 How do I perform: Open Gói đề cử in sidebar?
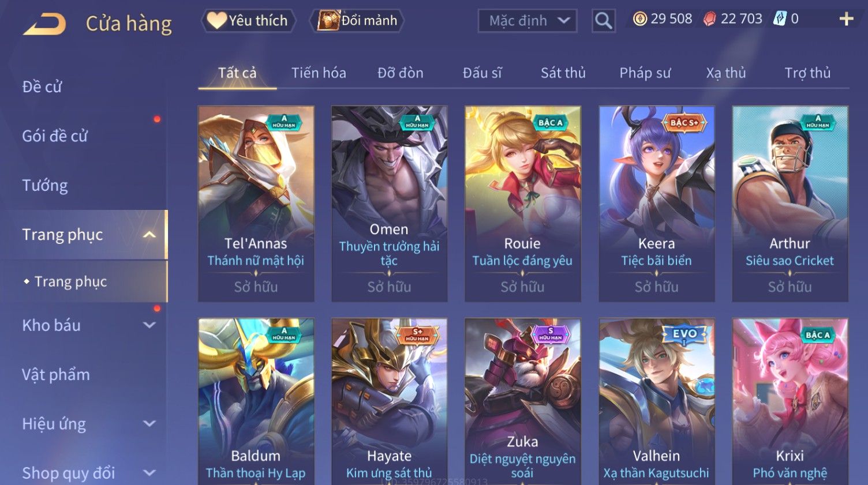(55, 136)
